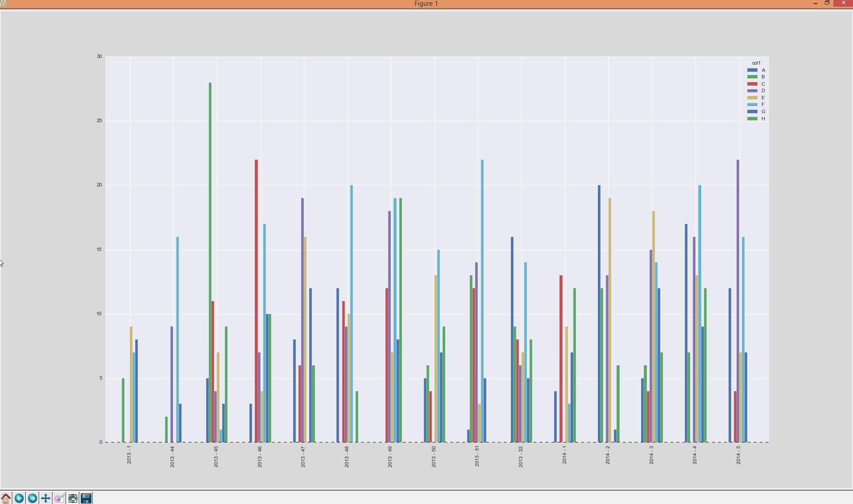Go forward to the next view

tap(33, 498)
